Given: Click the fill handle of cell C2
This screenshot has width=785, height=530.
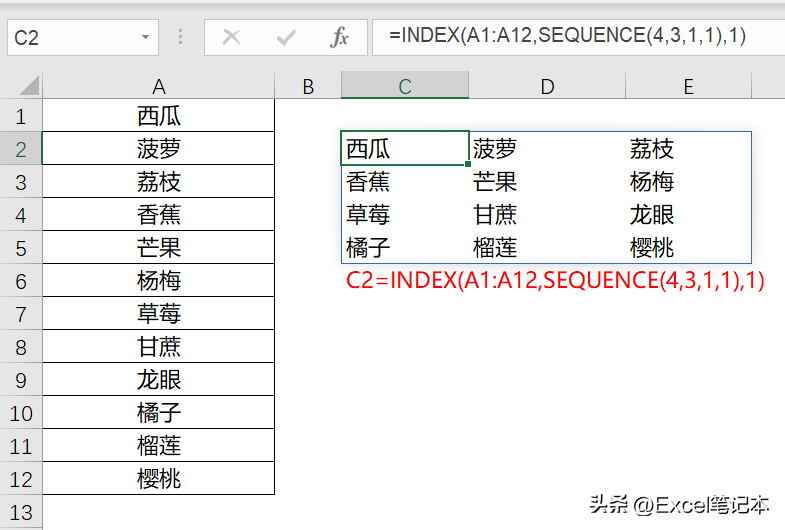Looking at the screenshot, I should [x=468, y=164].
